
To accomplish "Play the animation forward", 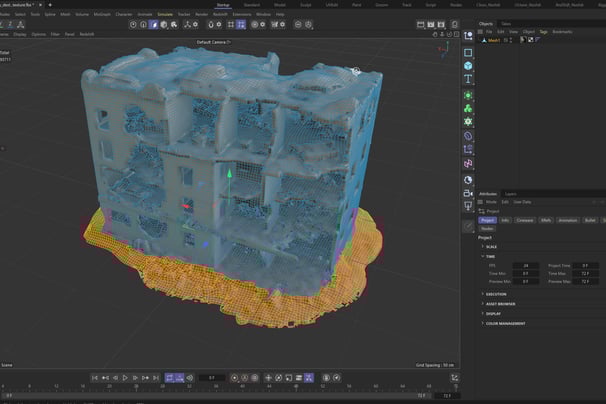I will [125, 378].
